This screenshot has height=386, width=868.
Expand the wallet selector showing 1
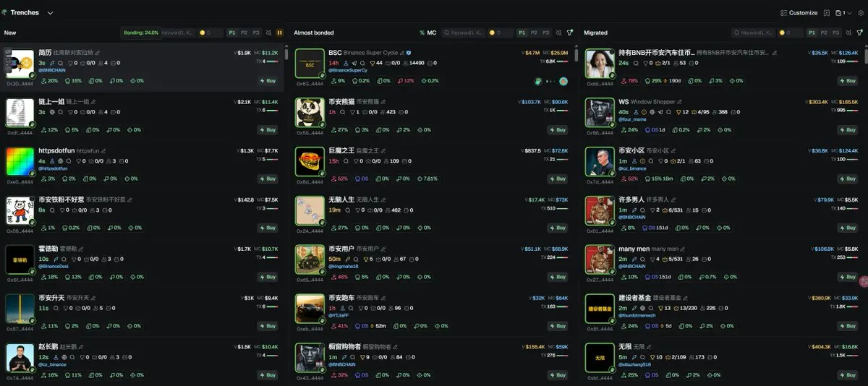843,13
